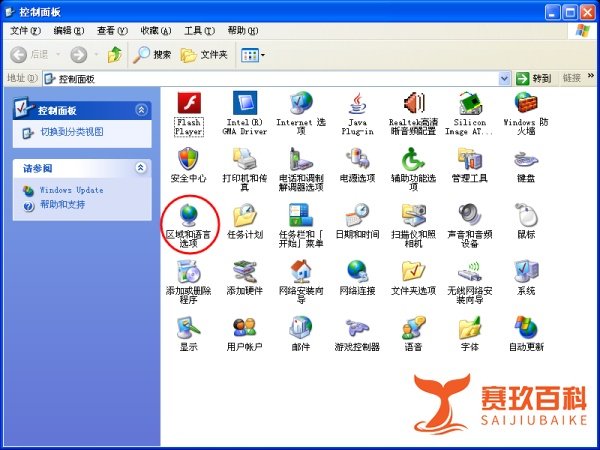Go up one folder level
Image resolution: width=600 pixels, height=450 pixels.
coord(114,55)
